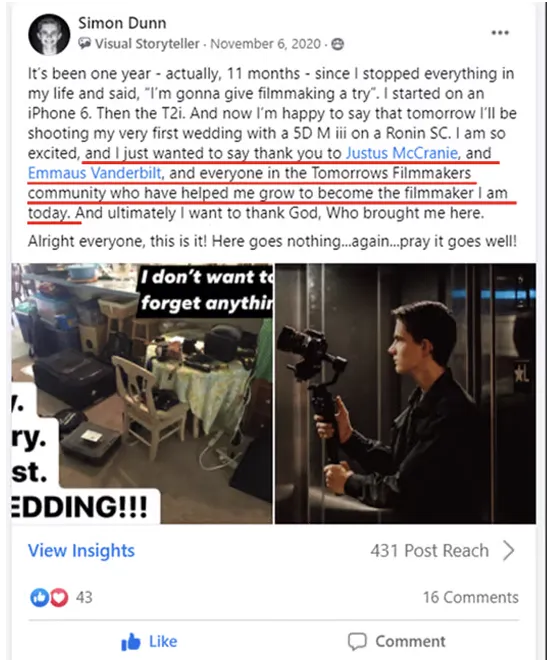Open the Simon Dunn profile name link
This screenshot has width=550, height=660.
(x=122, y=23)
